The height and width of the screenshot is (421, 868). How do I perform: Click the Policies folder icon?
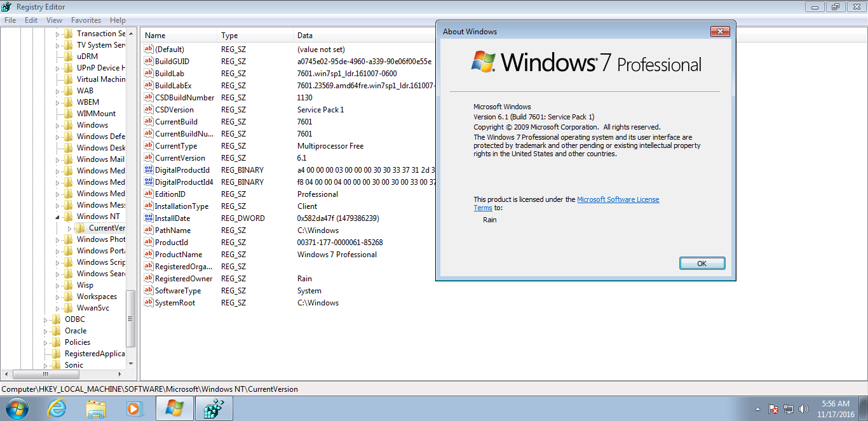coord(57,342)
